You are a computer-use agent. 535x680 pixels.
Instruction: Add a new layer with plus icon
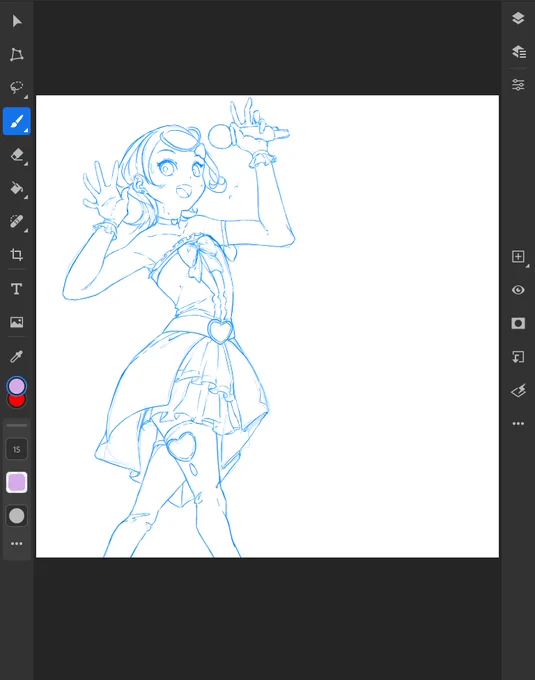coord(518,256)
